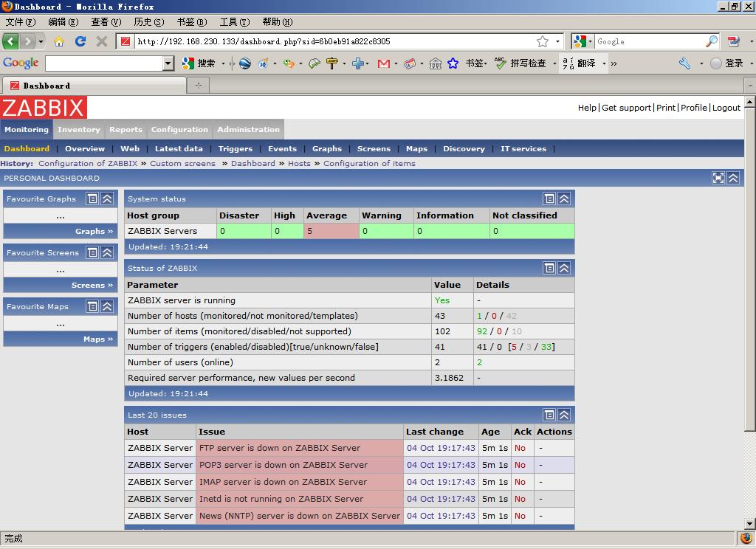Image resolution: width=756 pixels, height=549 pixels.
Task: Collapse the System status widget
Action: pyautogui.click(x=563, y=198)
